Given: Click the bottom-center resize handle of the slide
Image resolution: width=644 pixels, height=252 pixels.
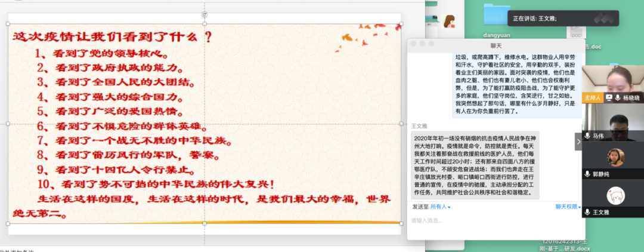Looking at the screenshot, I should 205,225.
